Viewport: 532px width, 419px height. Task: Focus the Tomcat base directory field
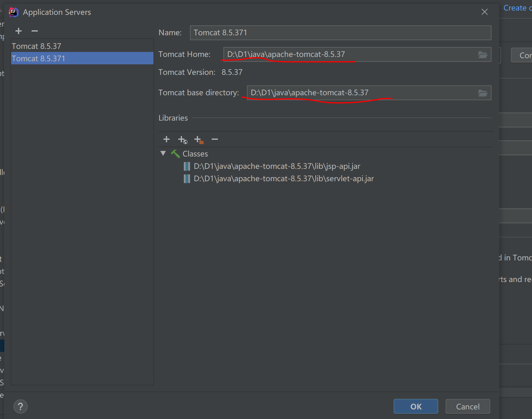359,93
